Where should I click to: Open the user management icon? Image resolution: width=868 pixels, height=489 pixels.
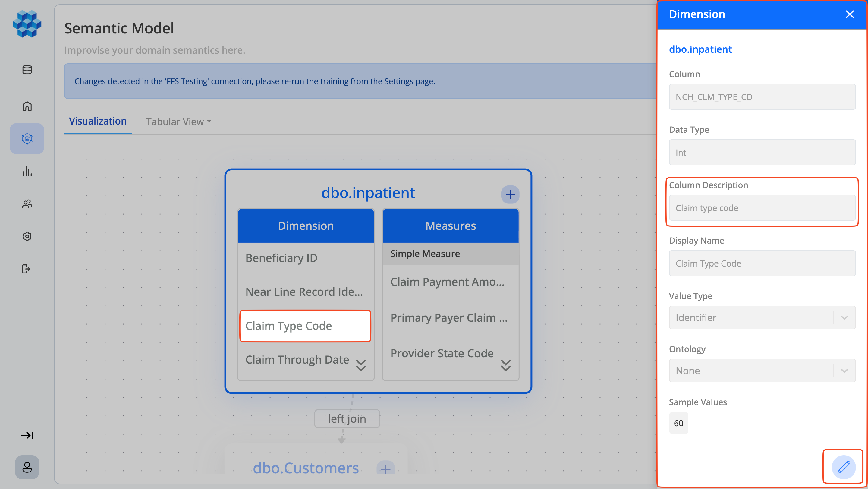[x=27, y=203]
